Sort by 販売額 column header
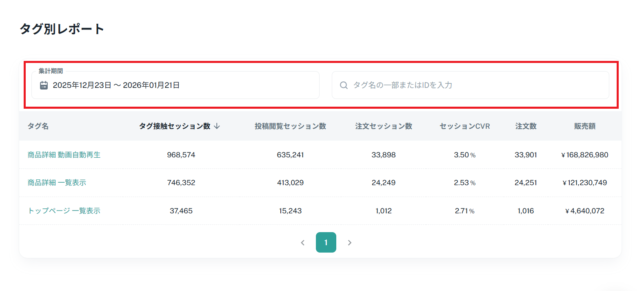This screenshot has height=291, width=644. coord(585,126)
